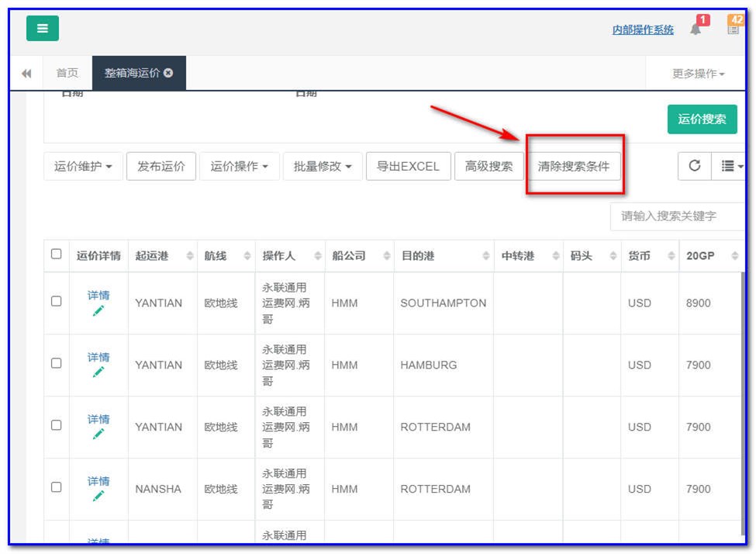Refresh the freight rate list
This screenshot has height=554, width=756.
694,165
